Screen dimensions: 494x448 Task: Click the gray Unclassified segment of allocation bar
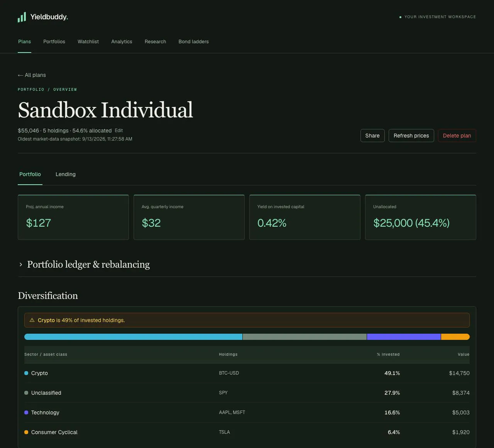coord(305,337)
